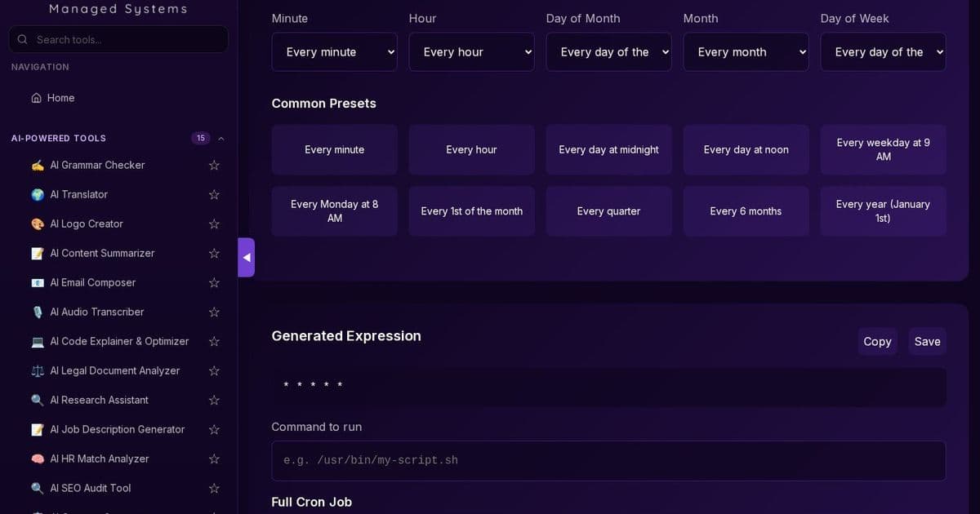Click the AI Research Assistant magnifier icon
Screen dimensions: 980x514
pyautogui.click(x=37, y=400)
